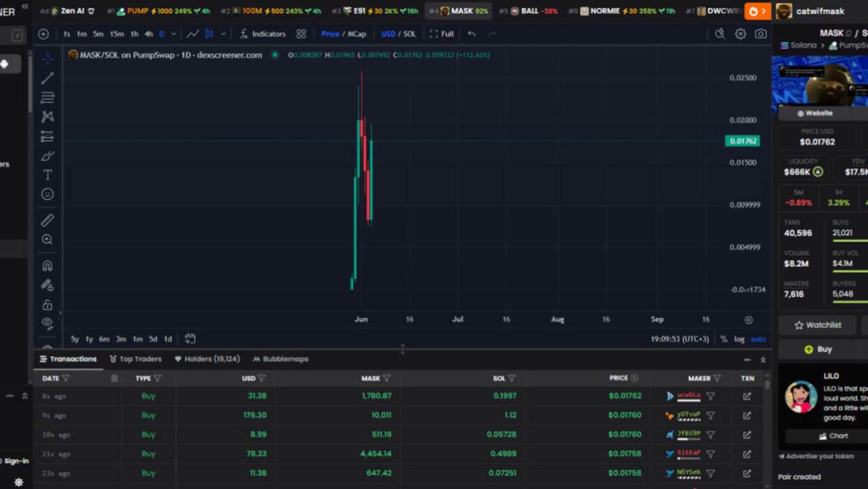
Task: Toggle auto scale on chart
Action: pos(758,339)
